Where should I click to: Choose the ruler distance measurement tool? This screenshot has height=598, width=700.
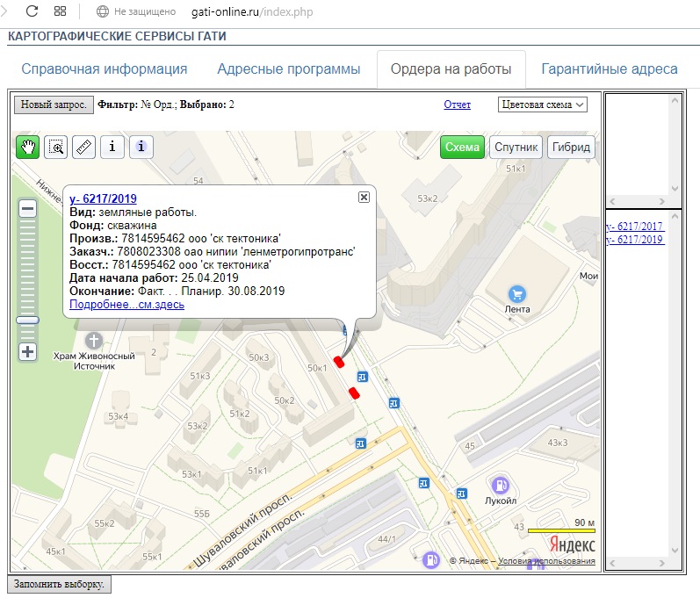tap(84, 147)
